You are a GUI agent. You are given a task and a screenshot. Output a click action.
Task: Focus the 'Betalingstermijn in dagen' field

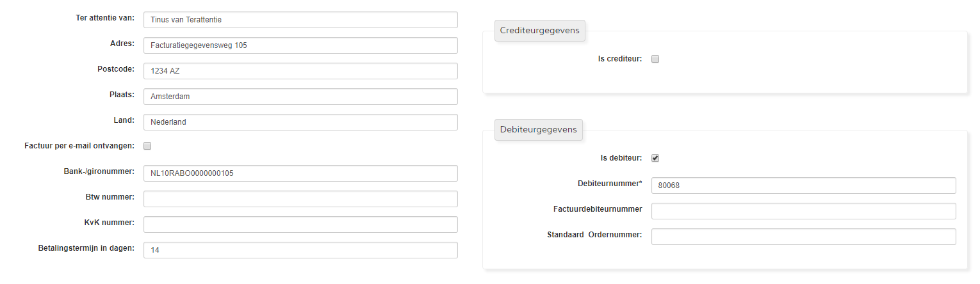point(300,250)
